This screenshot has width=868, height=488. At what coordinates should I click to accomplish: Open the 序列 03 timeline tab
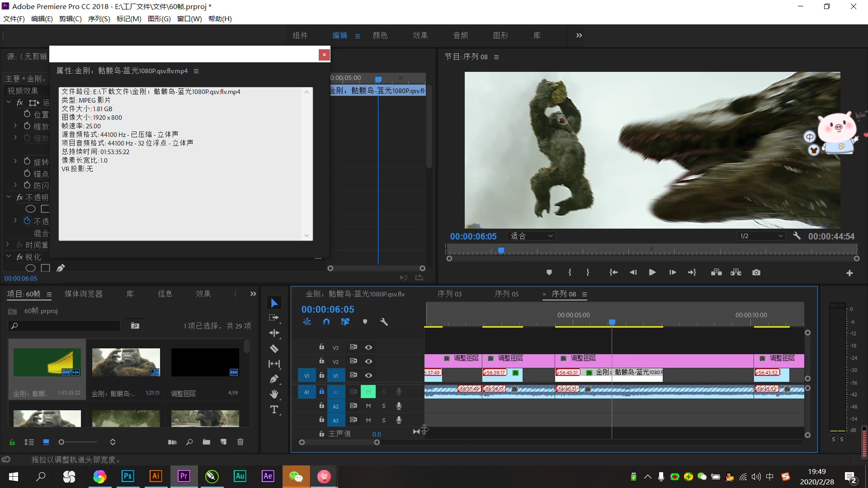click(x=449, y=294)
